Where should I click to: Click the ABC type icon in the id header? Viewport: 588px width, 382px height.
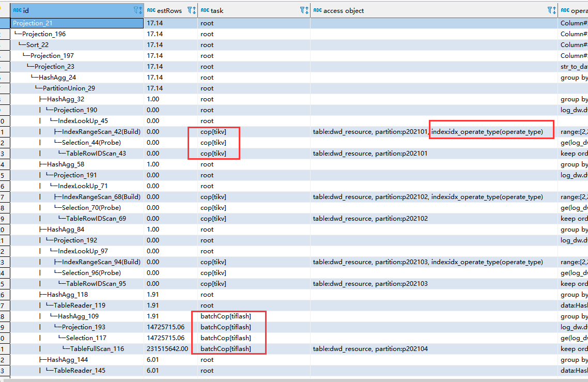(x=17, y=10)
